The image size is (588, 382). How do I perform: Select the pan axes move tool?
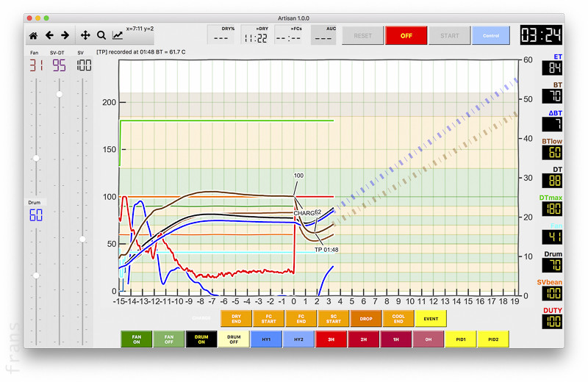(x=85, y=35)
